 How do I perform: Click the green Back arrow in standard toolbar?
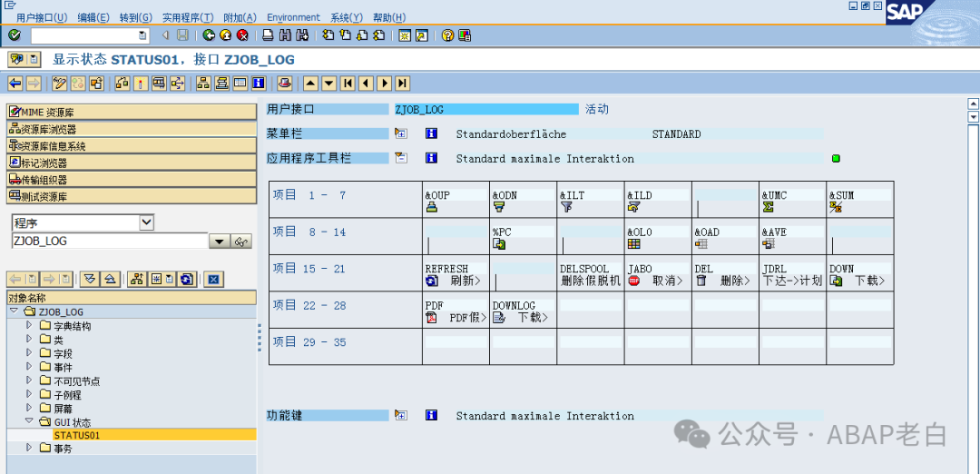pyautogui.click(x=210, y=35)
